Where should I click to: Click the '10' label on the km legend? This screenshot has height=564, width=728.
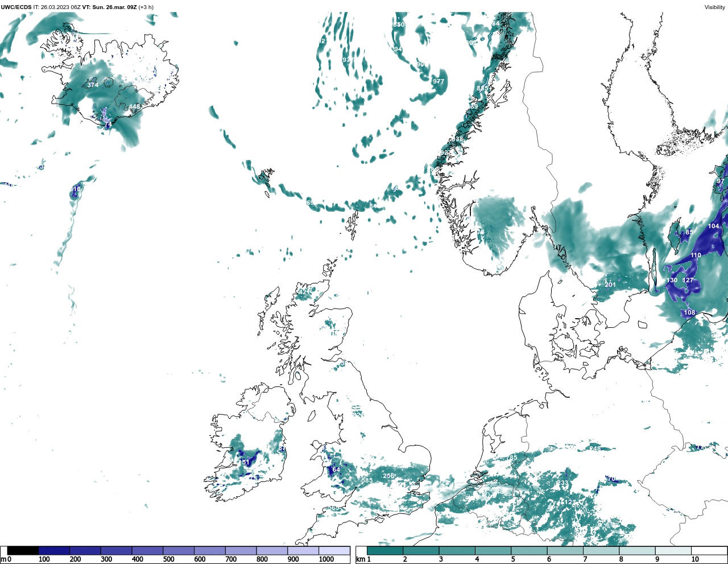(695, 559)
